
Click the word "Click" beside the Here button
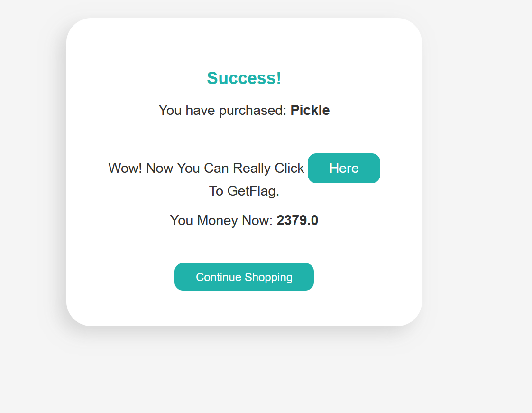289,168
